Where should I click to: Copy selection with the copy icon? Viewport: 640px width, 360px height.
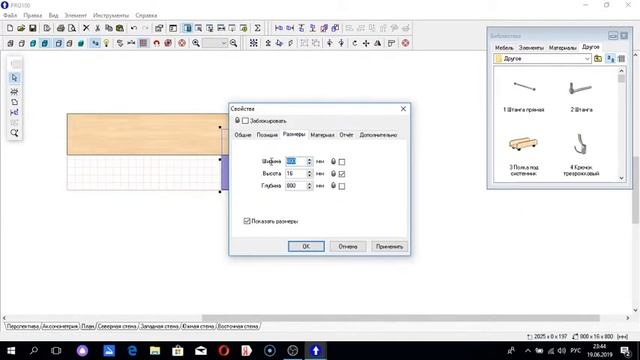tap(109, 28)
